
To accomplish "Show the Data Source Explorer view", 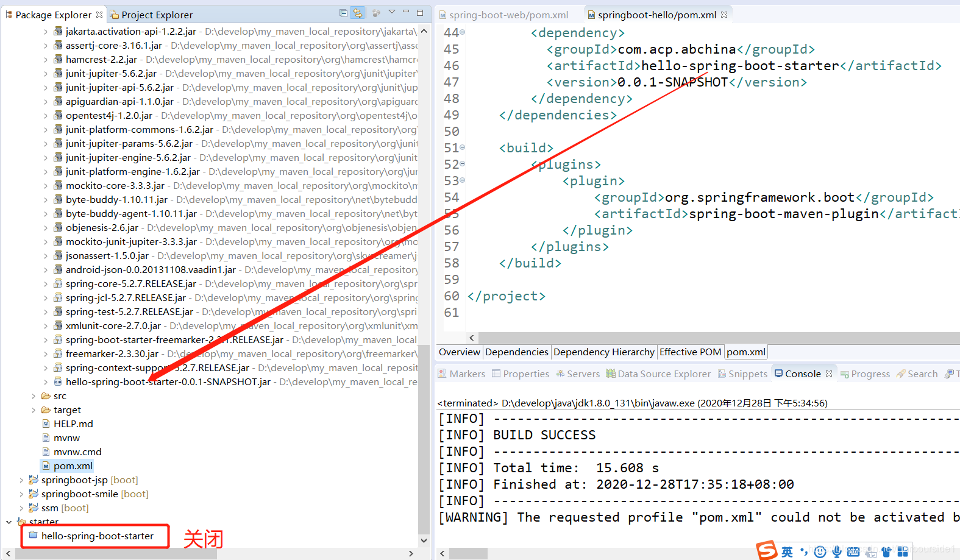I will [658, 374].
